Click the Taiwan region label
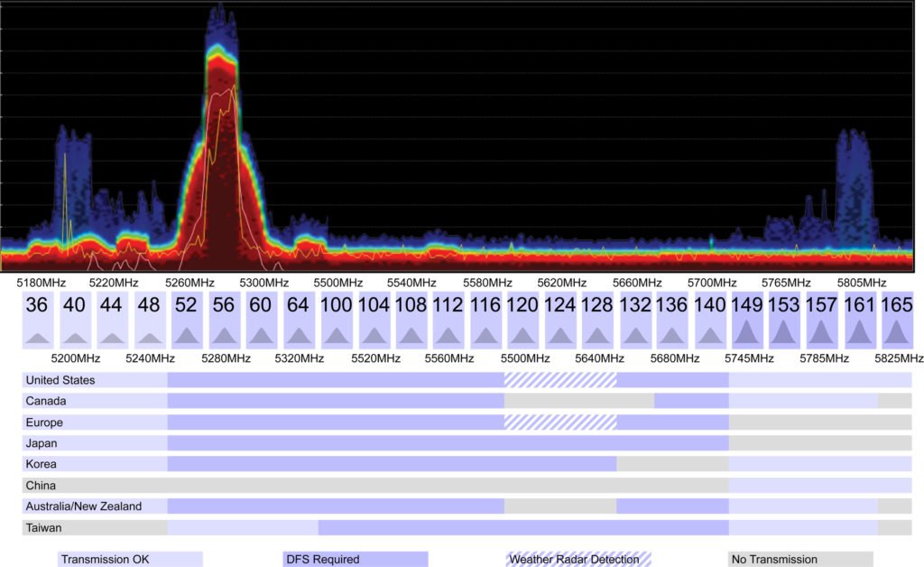The width and height of the screenshot is (924, 567). click(x=44, y=527)
